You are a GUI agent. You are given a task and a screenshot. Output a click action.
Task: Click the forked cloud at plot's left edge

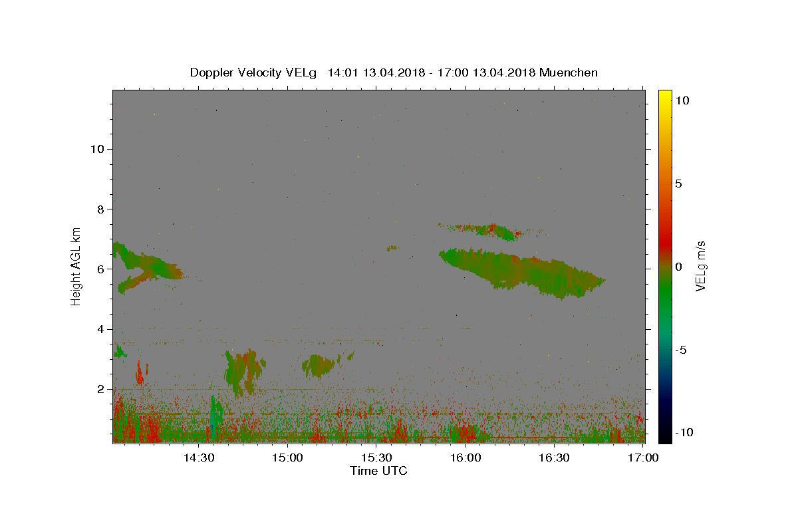coord(146,268)
